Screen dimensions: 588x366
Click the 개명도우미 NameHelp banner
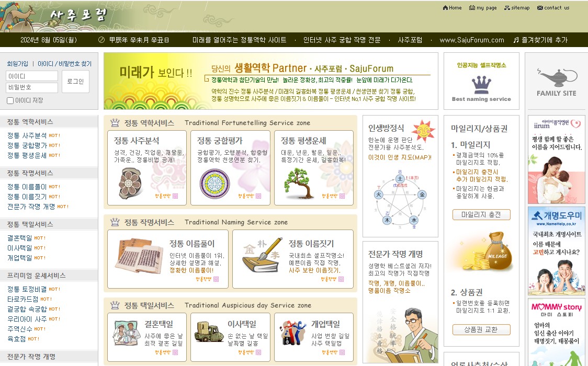[x=557, y=251]
